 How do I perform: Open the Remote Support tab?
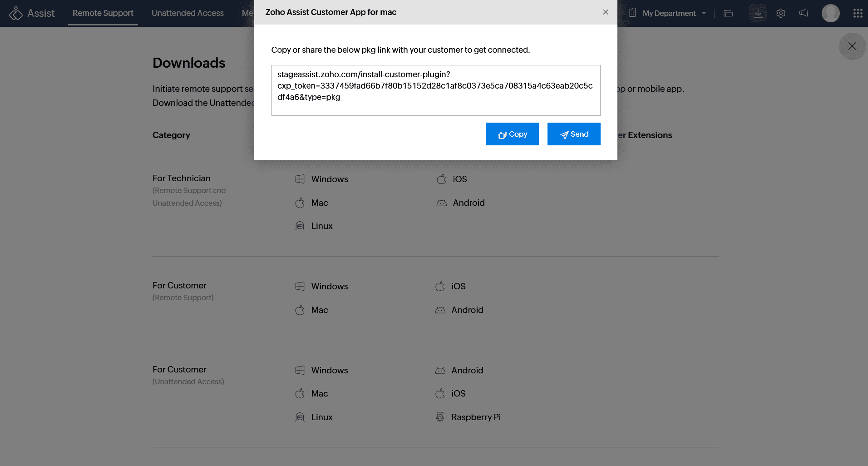(x=103, y=13)
